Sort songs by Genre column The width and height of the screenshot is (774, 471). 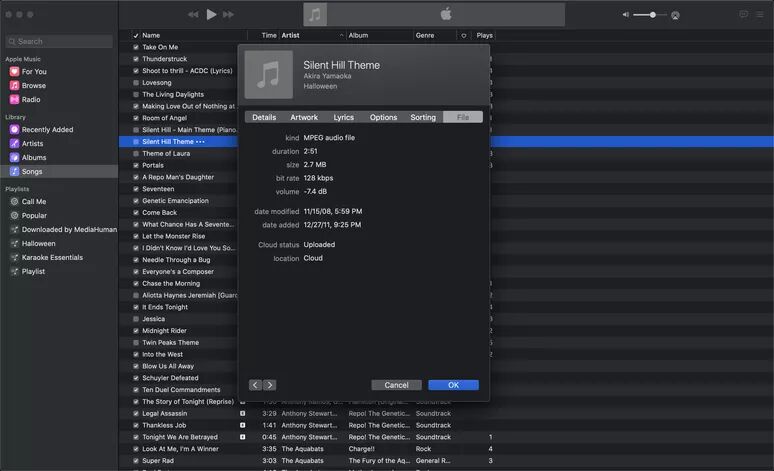pos(425,36)
